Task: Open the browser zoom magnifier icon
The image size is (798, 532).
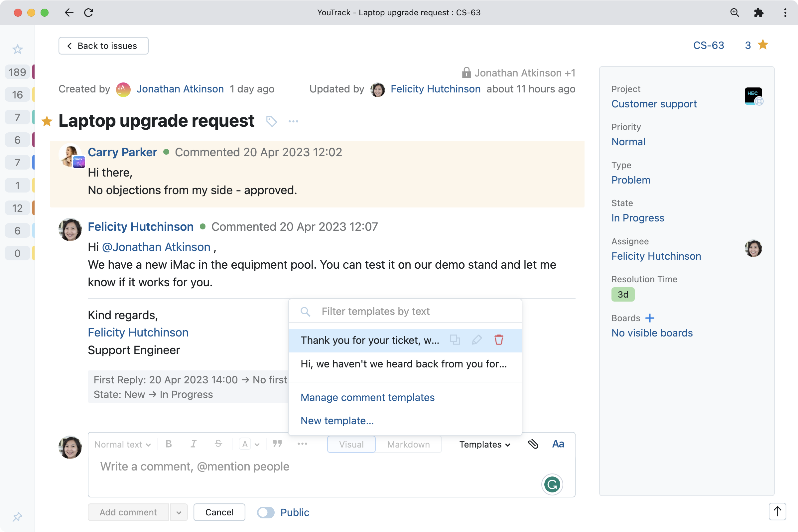Action: pyautogui.click(x=734, y=13)
